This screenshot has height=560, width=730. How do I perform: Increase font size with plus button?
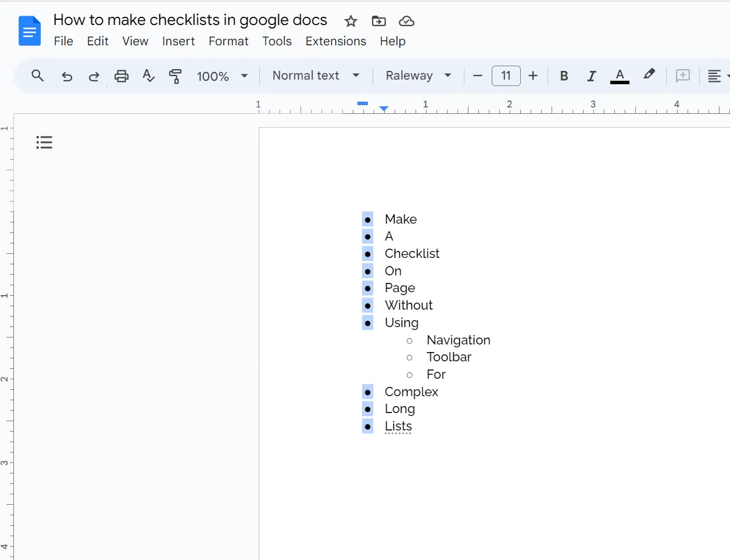tap(533, 76)
